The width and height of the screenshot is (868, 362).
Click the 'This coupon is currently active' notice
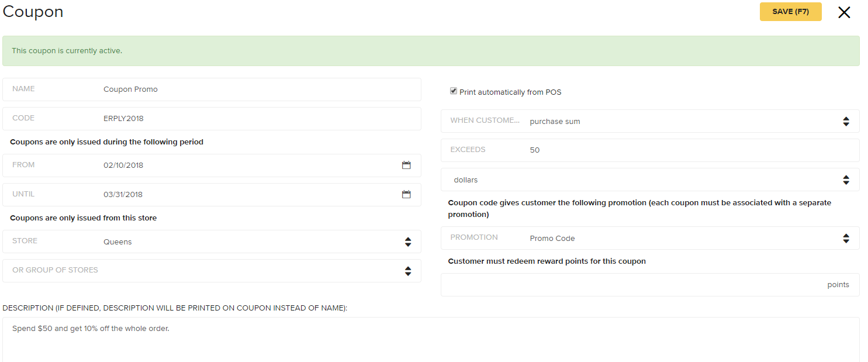point(431,51)
